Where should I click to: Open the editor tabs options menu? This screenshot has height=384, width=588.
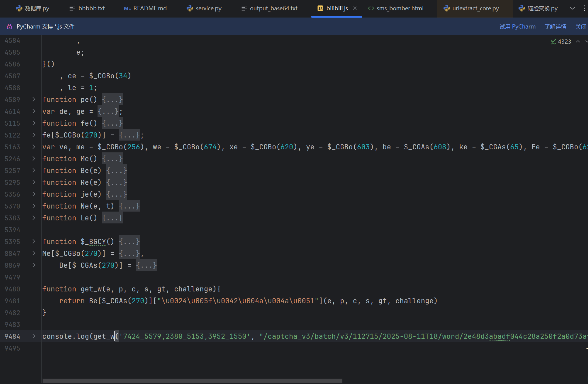click(x=584, y=8)
